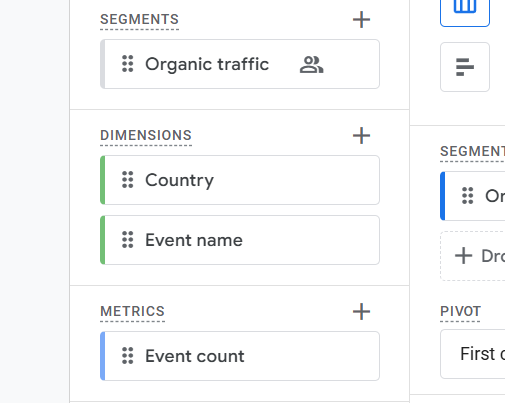Open the Pivot dropdown showing First
The width and height of the screenshot is (505, 403).
point(473,354)
